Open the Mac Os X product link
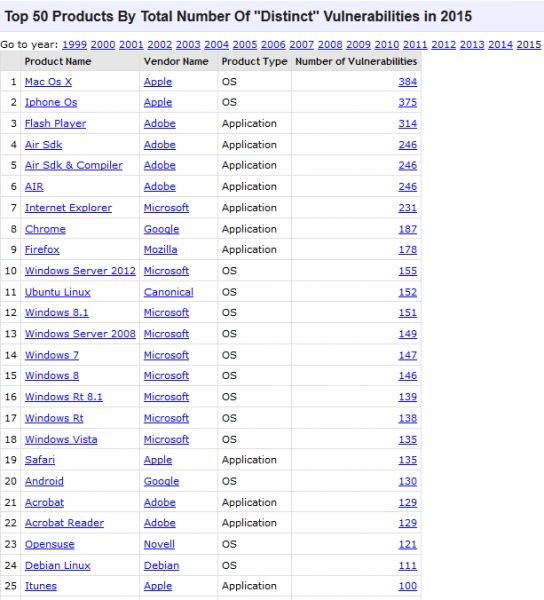 (x=48, y=82)
